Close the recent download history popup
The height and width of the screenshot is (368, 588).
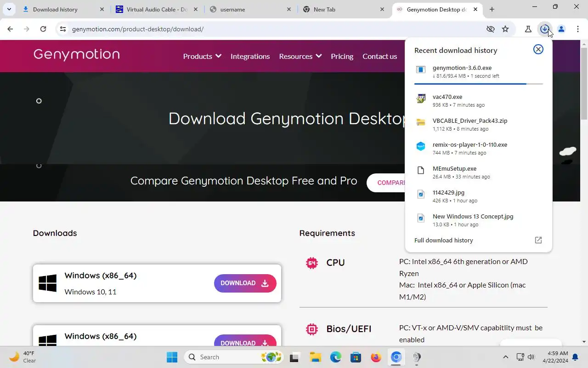pos(538,49)
